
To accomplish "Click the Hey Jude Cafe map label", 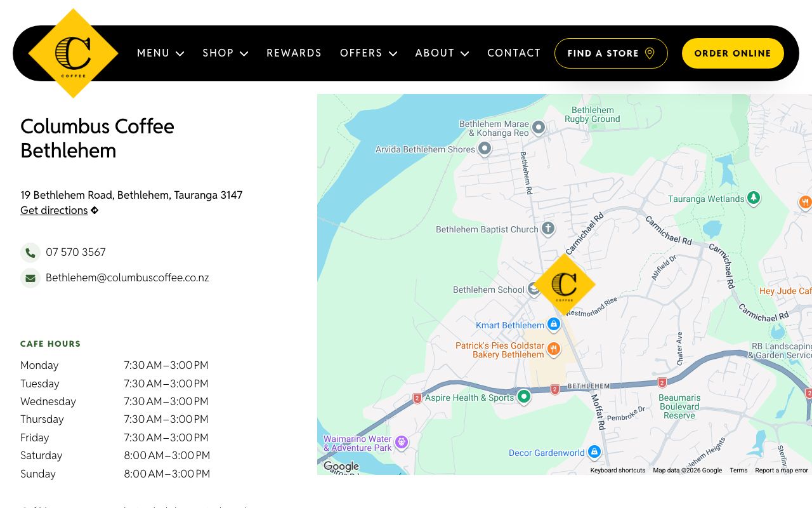I will coord(785,291).
